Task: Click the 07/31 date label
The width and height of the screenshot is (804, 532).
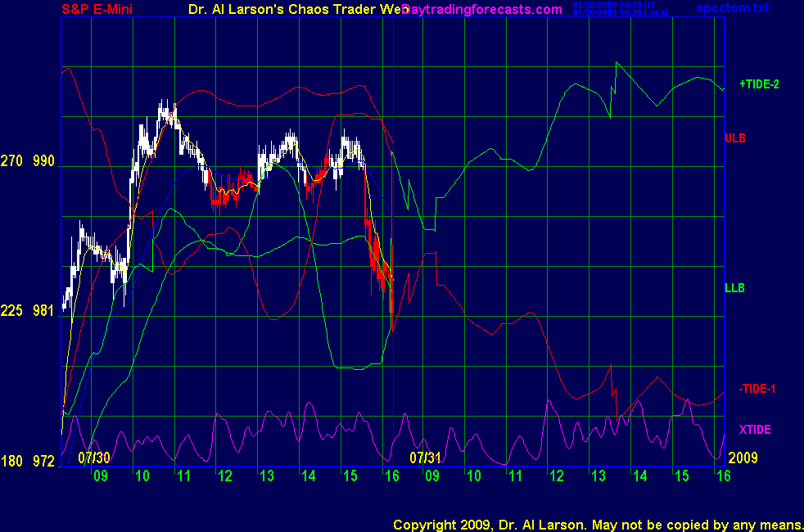Action: [x=425, y=458]
